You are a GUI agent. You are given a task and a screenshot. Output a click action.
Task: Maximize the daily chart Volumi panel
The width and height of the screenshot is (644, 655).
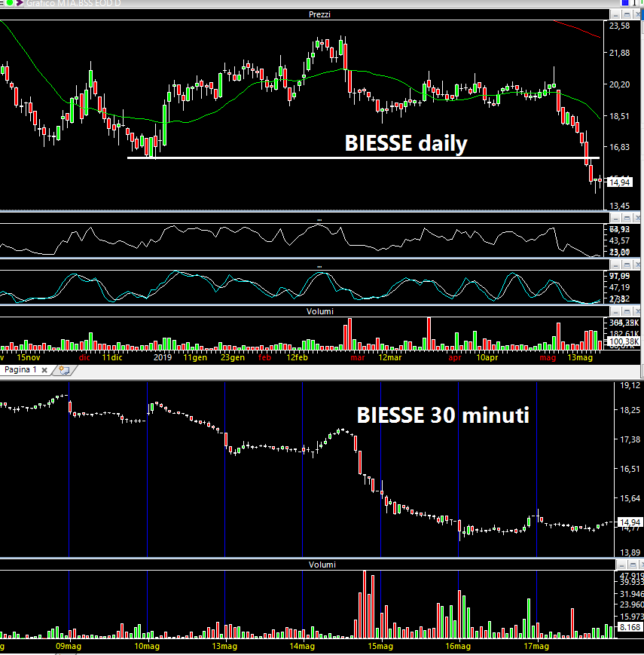pos(627,311)
